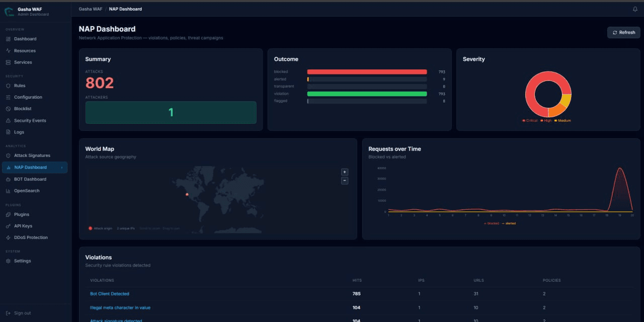Toggle the alerted series in Requests over Time

coord(509,223)
